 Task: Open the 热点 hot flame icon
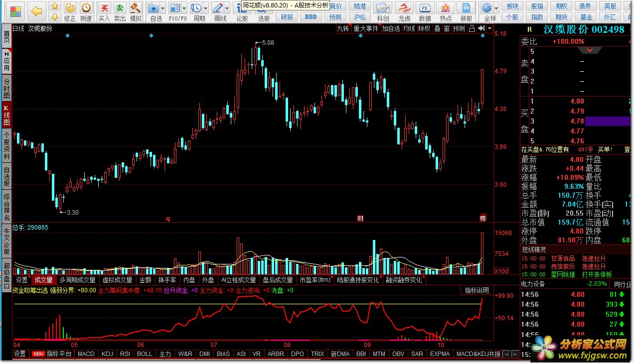pos(446,7)
